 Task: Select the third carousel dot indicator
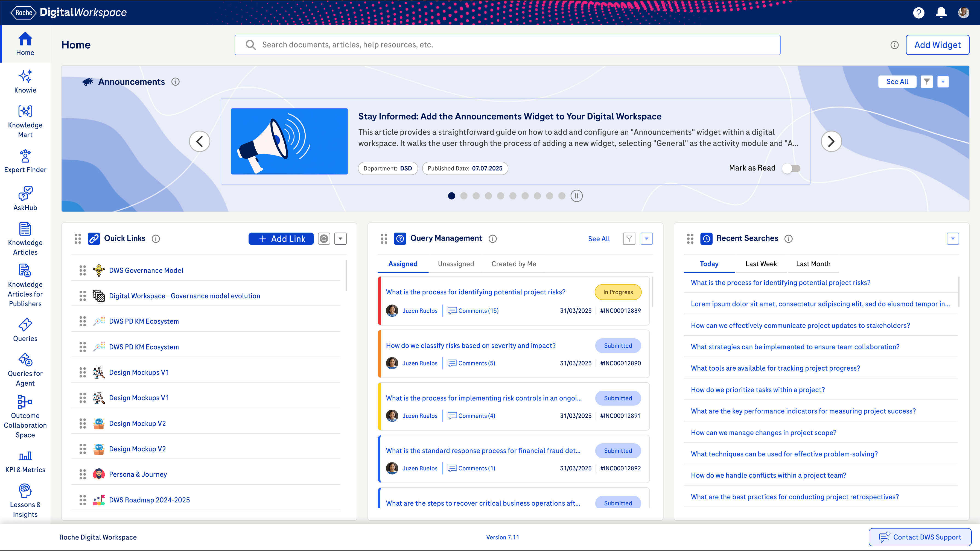point(476,196)
